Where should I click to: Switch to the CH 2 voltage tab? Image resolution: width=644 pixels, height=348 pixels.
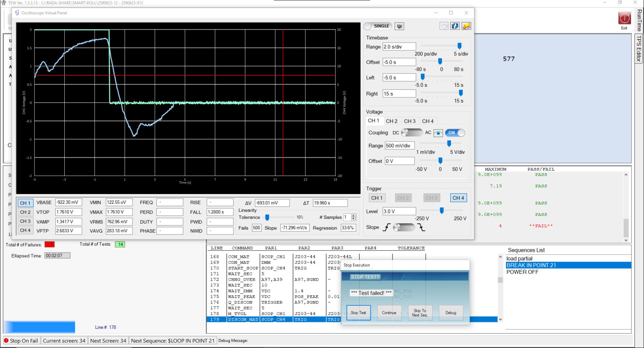click(391, 121)
